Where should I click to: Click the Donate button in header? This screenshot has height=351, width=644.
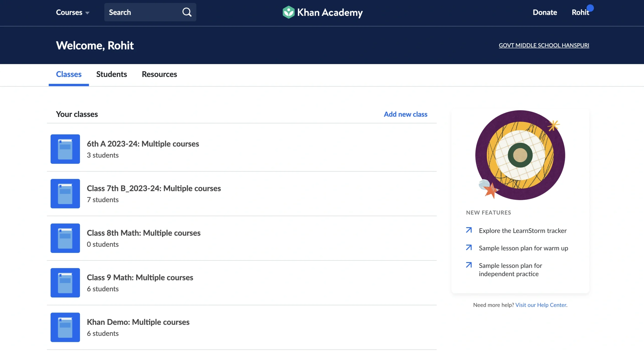click(545, 12)
